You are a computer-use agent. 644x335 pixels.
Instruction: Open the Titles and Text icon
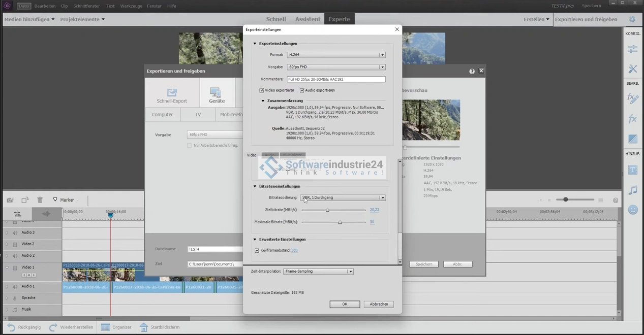tap(632, 170)
